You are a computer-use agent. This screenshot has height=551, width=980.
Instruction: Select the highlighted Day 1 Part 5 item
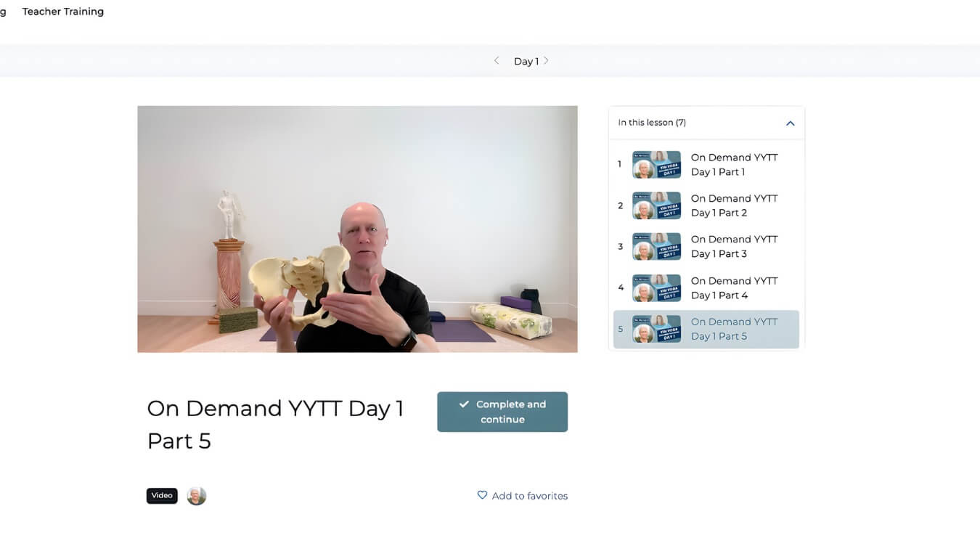(x=706, y=330)
